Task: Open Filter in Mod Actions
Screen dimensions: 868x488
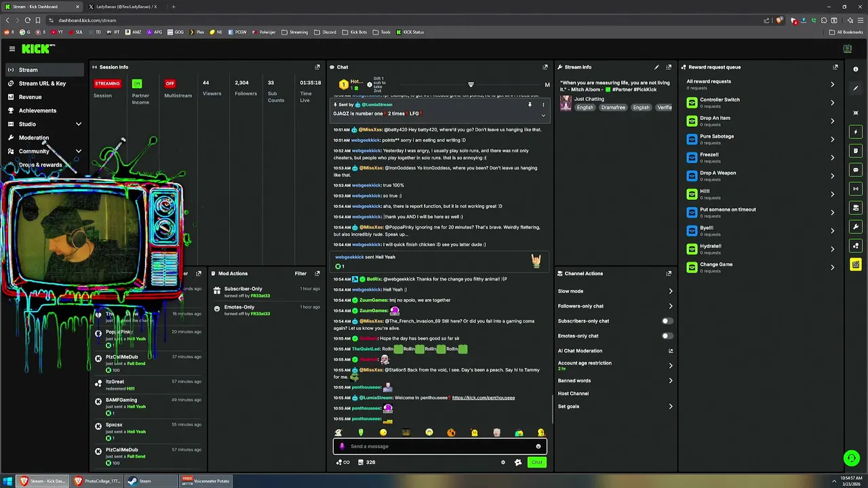Action: click(x=300, y=274)
